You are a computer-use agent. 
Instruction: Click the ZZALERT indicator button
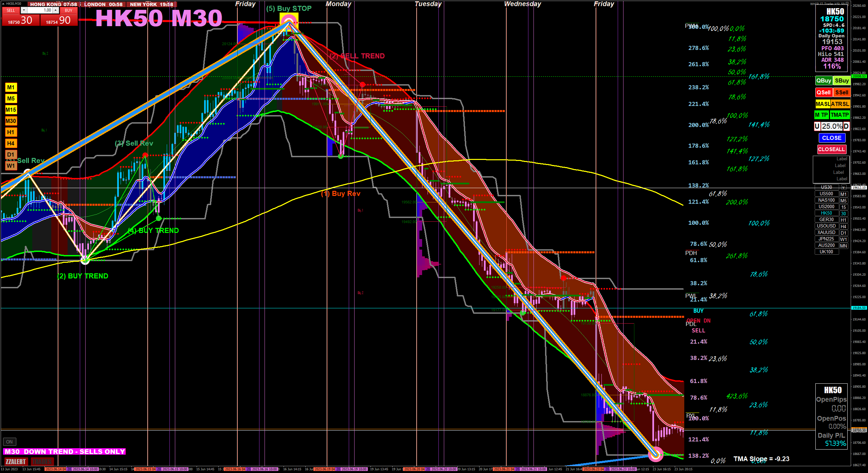pyautogui.click(x=16, y=461)
